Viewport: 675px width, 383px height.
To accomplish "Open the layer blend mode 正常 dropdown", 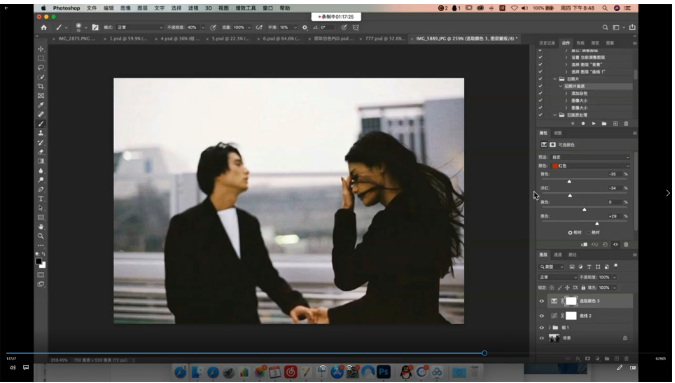I will 558,277.
